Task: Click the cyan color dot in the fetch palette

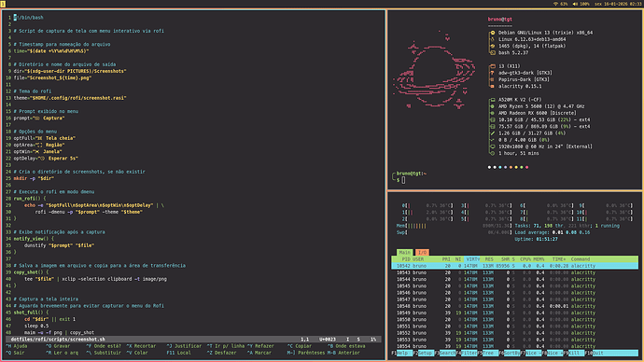Action: click(x=500, y=167)
